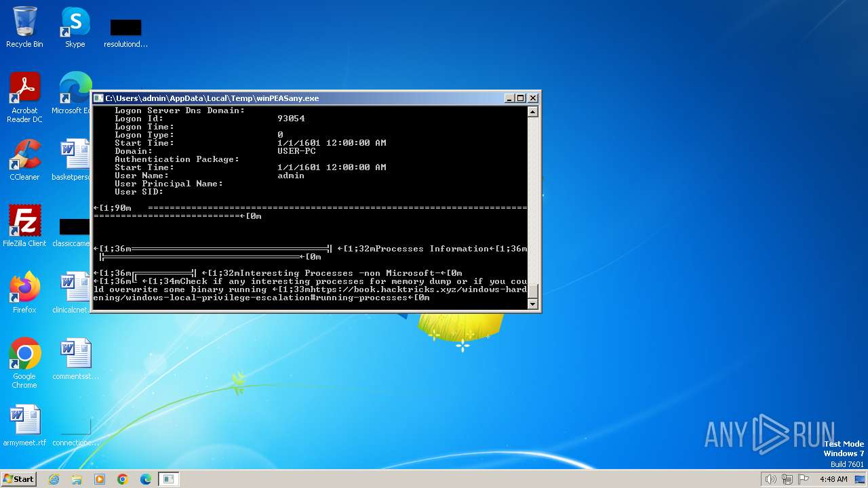868x488 pixels.
Task: Click the 'Authentication Package:' line
Action: pos(177,159)
